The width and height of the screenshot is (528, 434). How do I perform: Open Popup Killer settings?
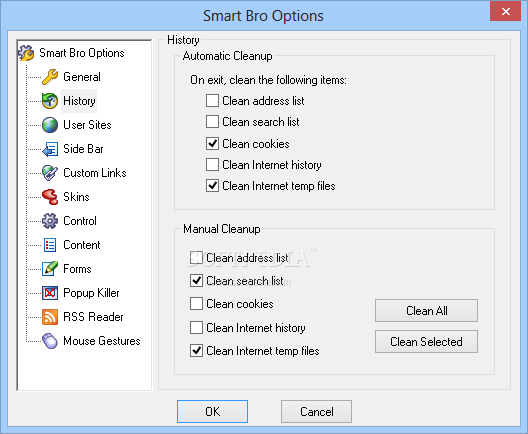(x=91, y=293)
